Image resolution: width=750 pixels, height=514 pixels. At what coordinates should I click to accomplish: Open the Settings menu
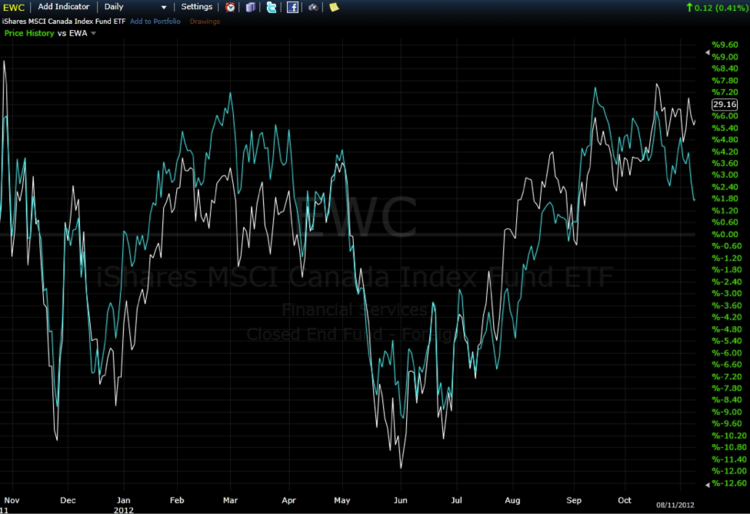tap(196, 7)
